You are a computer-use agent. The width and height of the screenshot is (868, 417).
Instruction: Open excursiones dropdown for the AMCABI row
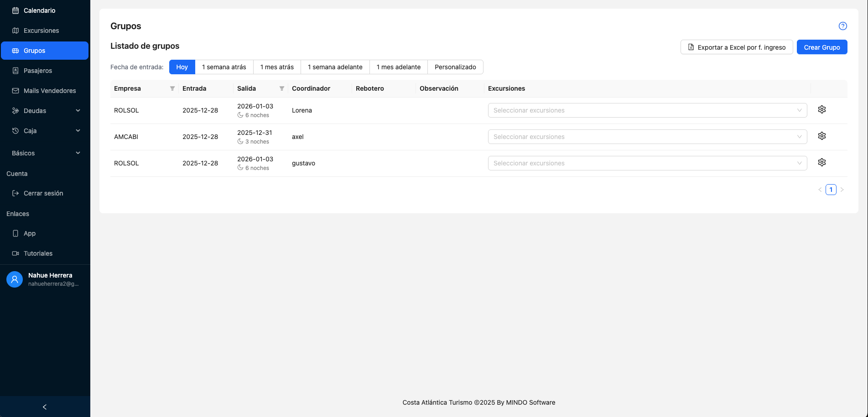(647, 137)
